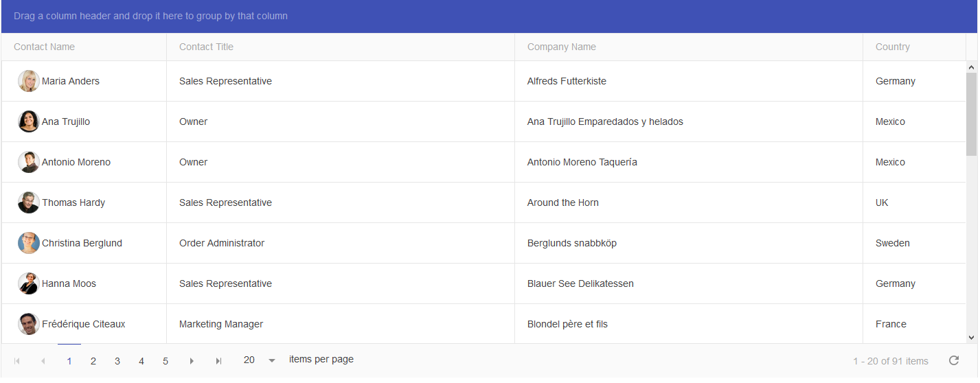Screen dimensions: 980x383
Task: Go to the next page arrow
Action: point(192,361)
